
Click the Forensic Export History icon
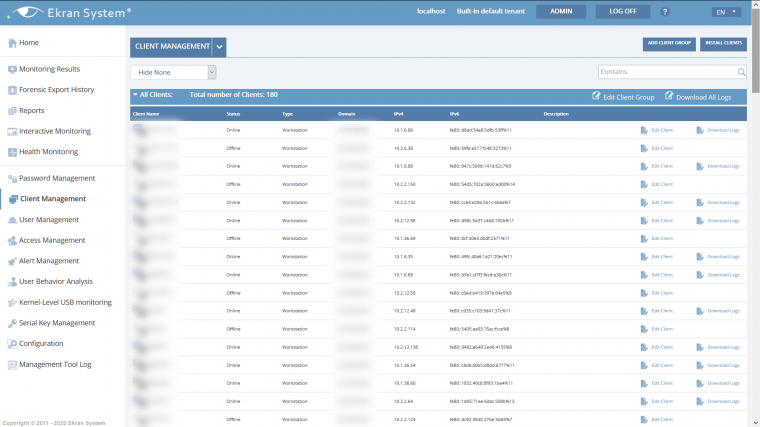tap(12, 90)
